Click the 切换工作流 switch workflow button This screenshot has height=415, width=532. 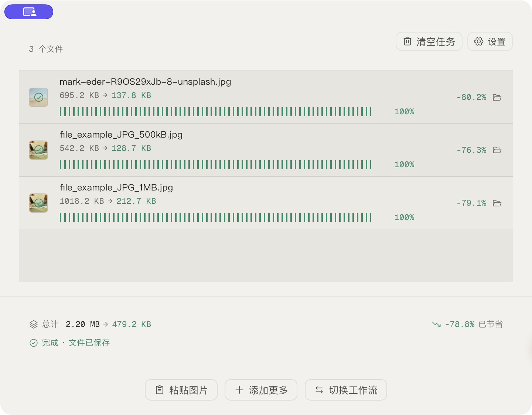346,390
